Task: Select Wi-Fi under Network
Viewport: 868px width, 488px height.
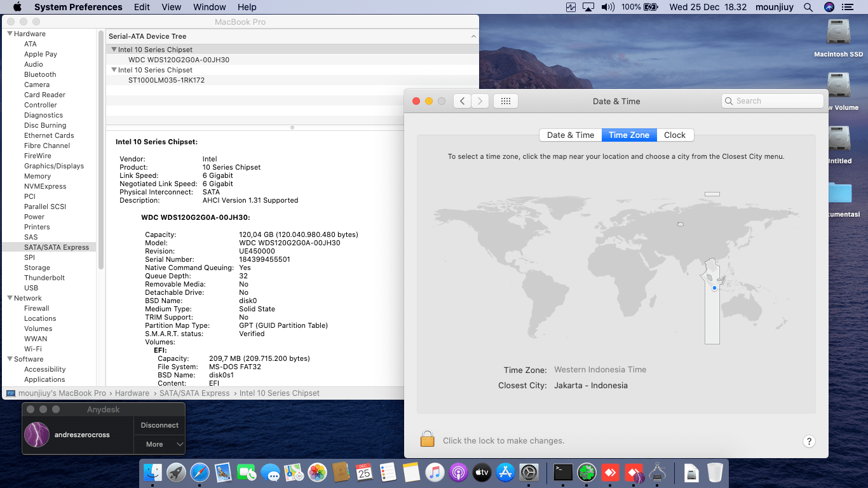Action: coord(33,349)
